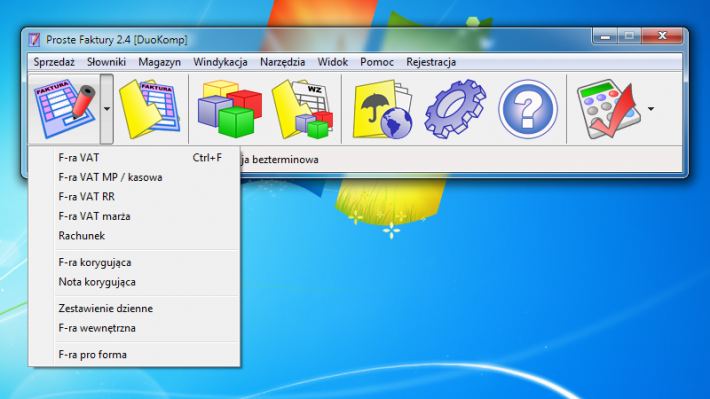Open the Sprzedaż menu
This screenshot has width=710, height=399.
point(54,62)
